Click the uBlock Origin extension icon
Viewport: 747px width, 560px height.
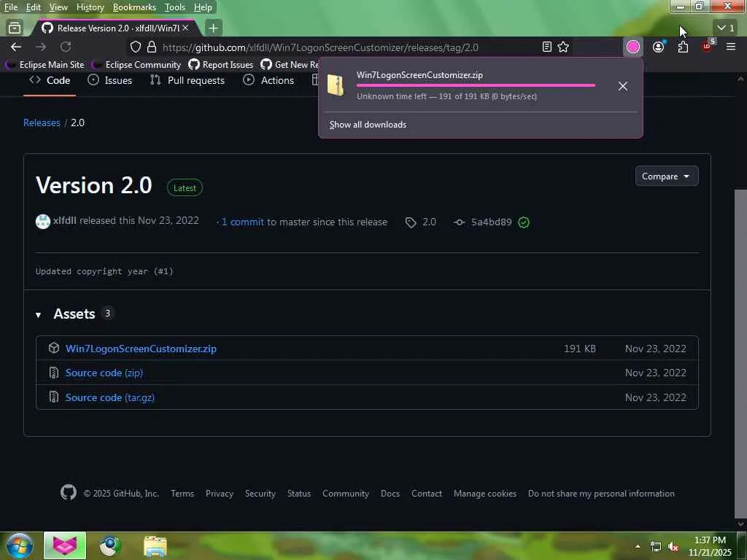coord(708,46)
